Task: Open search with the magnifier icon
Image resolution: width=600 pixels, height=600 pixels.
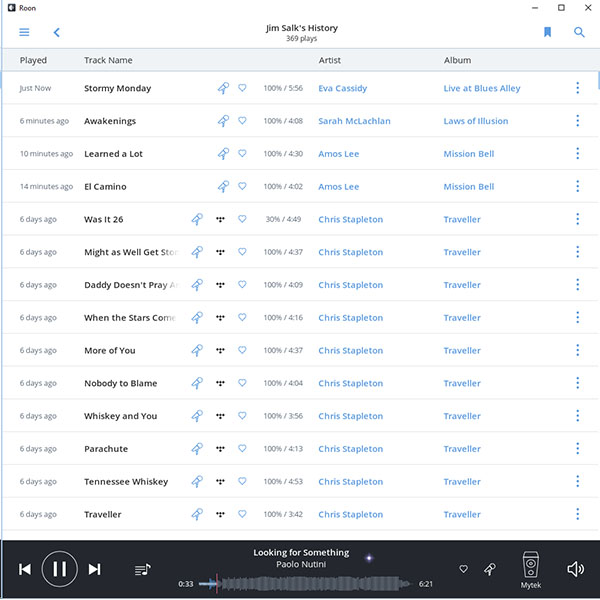Action: coord(579,32)
